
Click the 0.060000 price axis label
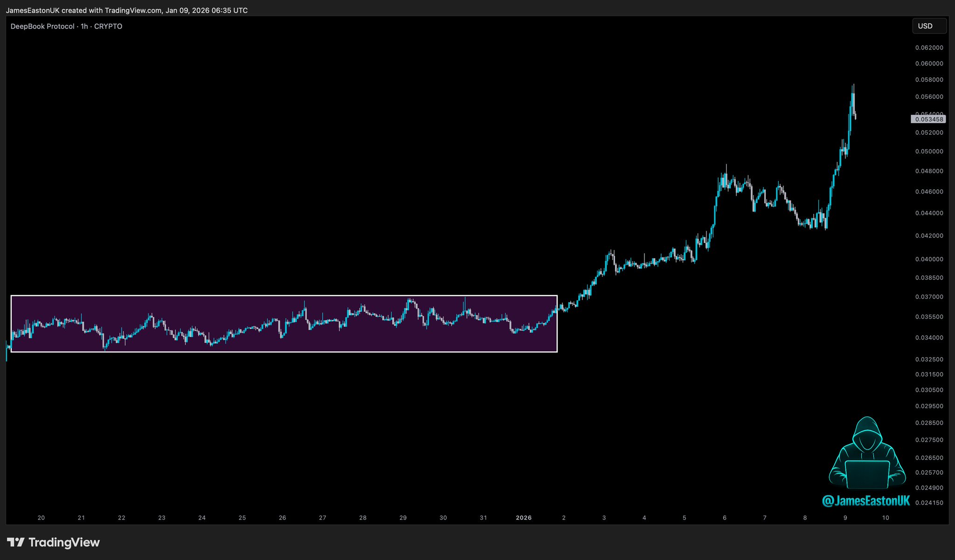click(929, 63)
